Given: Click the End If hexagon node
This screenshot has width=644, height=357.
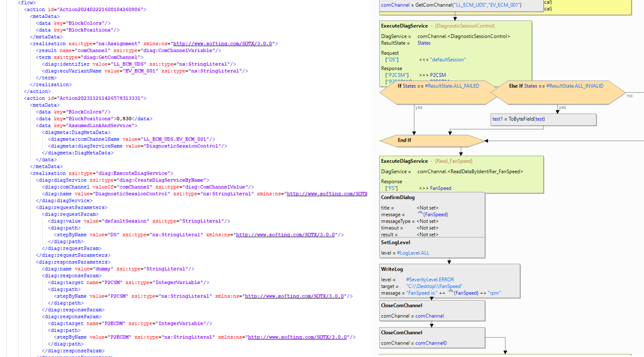Looking at the screenshot, I should [431, 141].
